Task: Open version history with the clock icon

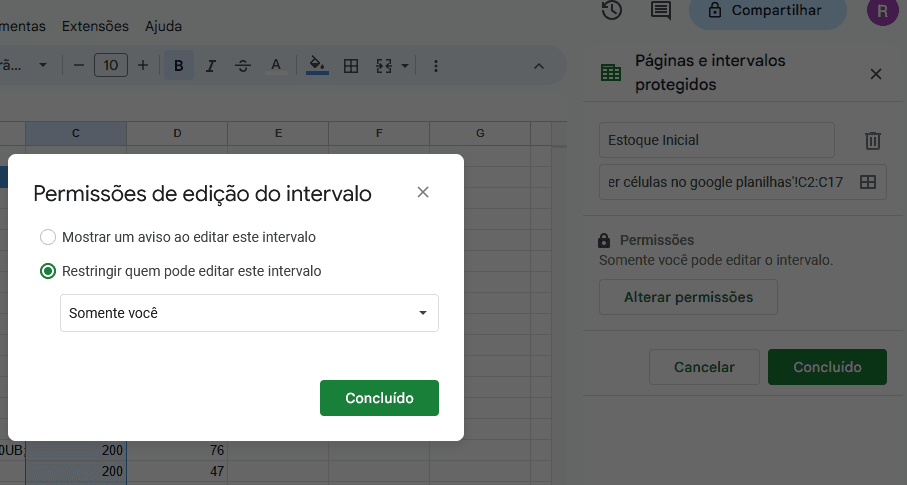Action: pyautogui.click(x=612, y=11)
